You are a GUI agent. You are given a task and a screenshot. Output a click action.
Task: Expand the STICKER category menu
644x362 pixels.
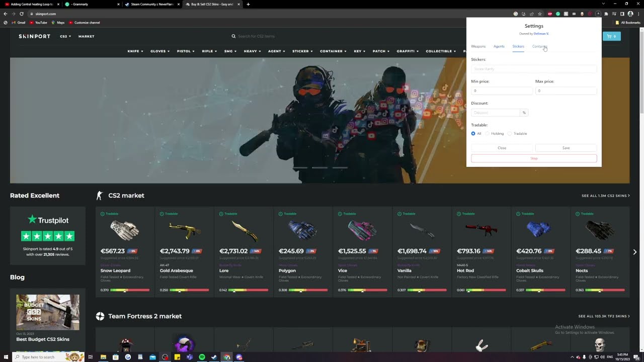302,51
